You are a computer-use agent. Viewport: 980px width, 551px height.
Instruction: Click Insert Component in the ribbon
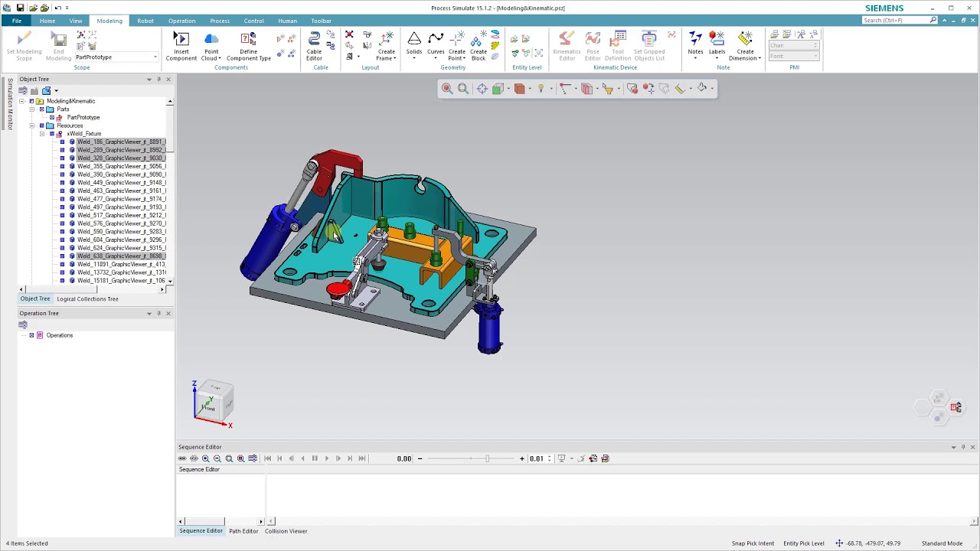click(181, 46)
